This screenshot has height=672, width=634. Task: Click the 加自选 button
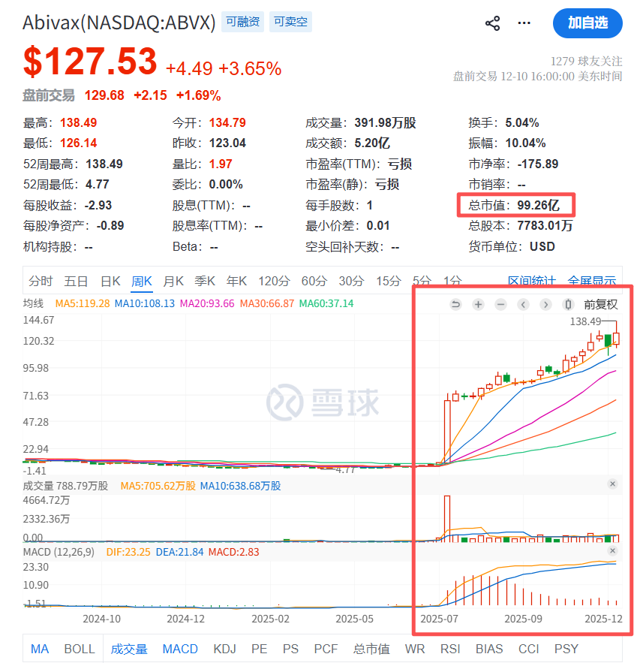tap(587, 23)
